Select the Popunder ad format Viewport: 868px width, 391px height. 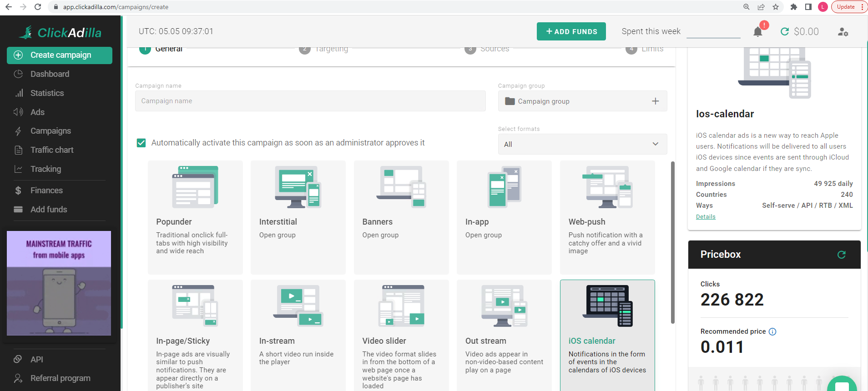195,217
